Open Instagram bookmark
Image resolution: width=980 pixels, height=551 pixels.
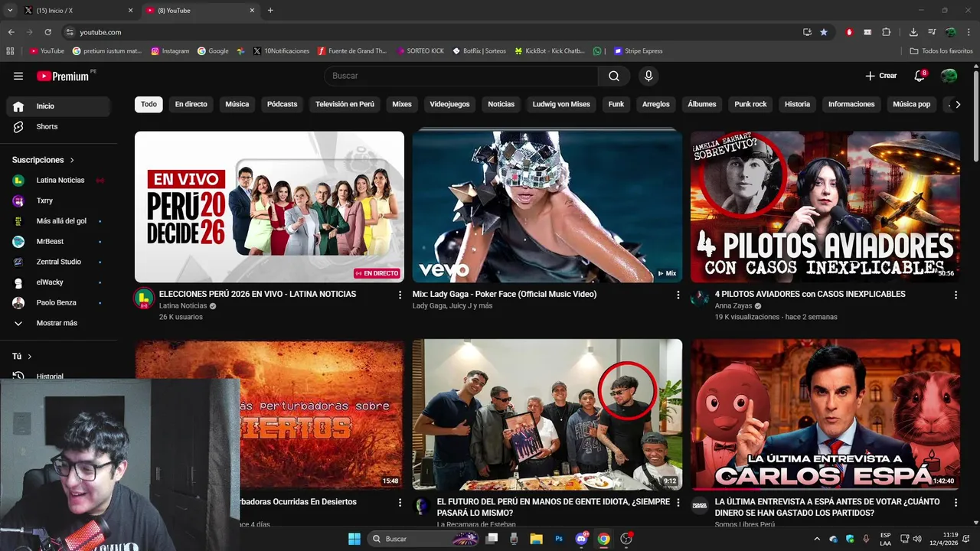pos(170,51)
